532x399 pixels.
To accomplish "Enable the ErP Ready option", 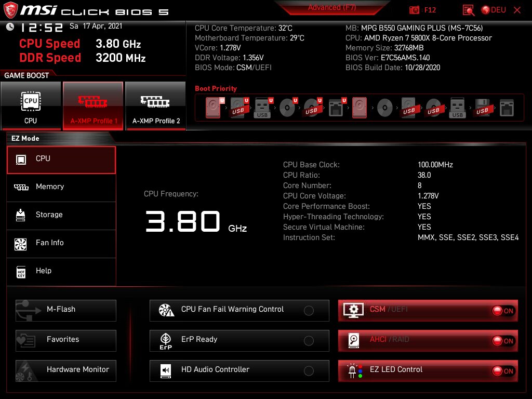I will 309,341.
